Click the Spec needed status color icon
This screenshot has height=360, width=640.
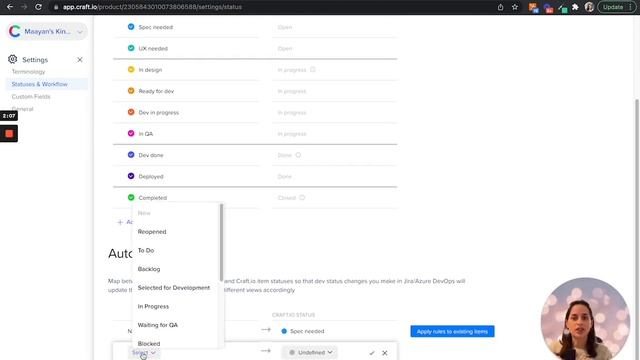(131, 27)
